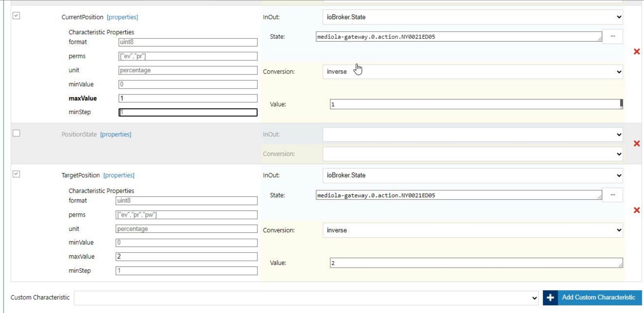Click resize handle of TargetPosition Value field
644x313 pixels.
(621, 265)
